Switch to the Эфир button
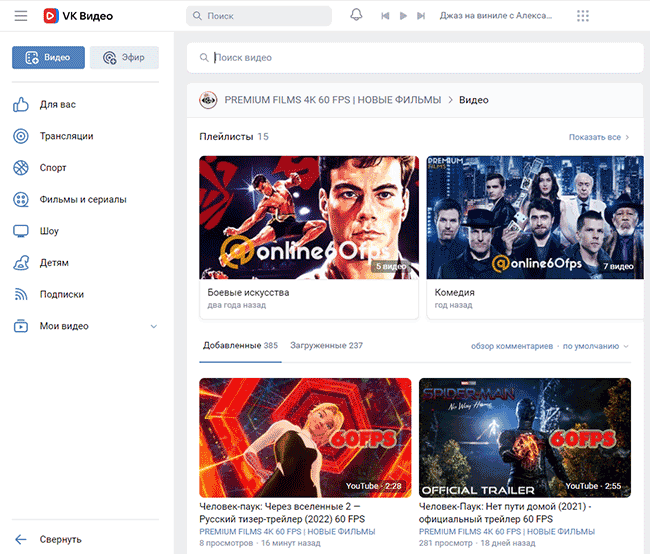The image size is (650, 554). pos(124,57)
